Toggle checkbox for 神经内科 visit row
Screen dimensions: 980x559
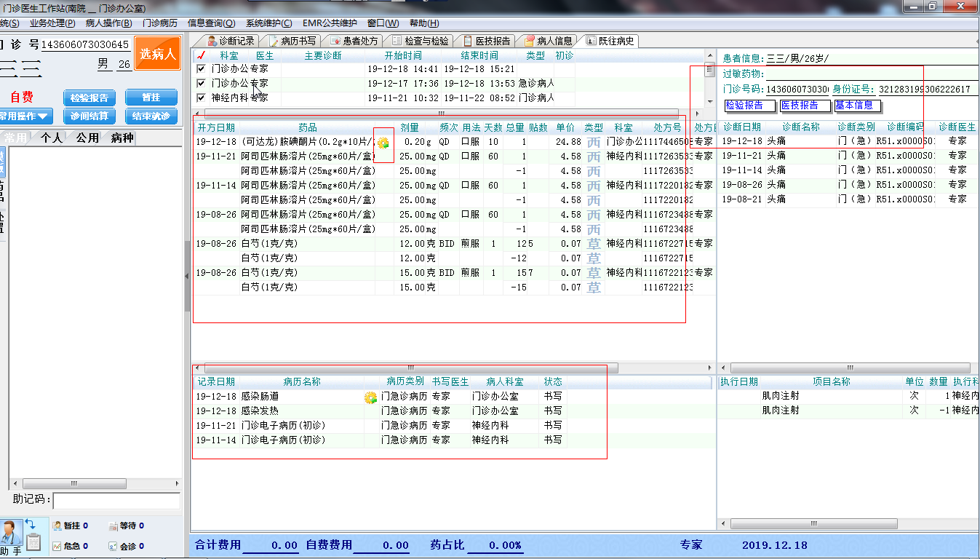pyautogui.click(x=202, y=98)
